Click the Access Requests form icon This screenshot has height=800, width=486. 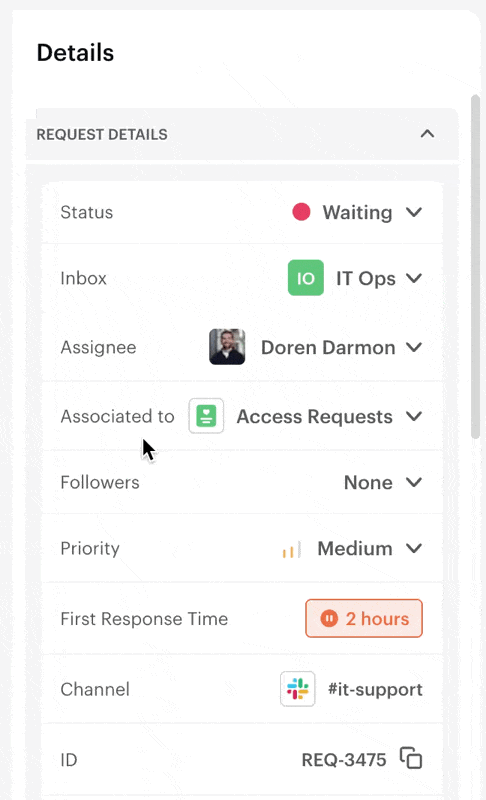point(206,416)
